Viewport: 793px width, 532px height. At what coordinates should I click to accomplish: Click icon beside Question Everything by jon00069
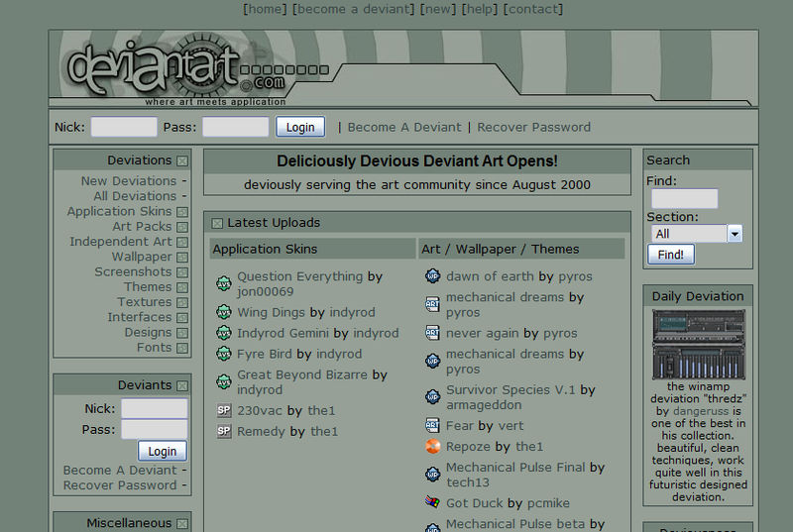pyautogui.click(x=224, y=284)
